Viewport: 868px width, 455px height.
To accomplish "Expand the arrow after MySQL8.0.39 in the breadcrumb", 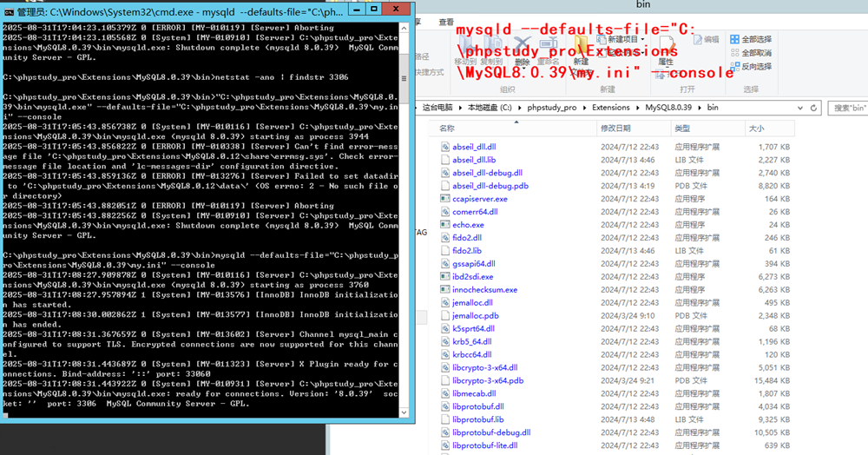I will pyautogui.click(x=699, y=108).
